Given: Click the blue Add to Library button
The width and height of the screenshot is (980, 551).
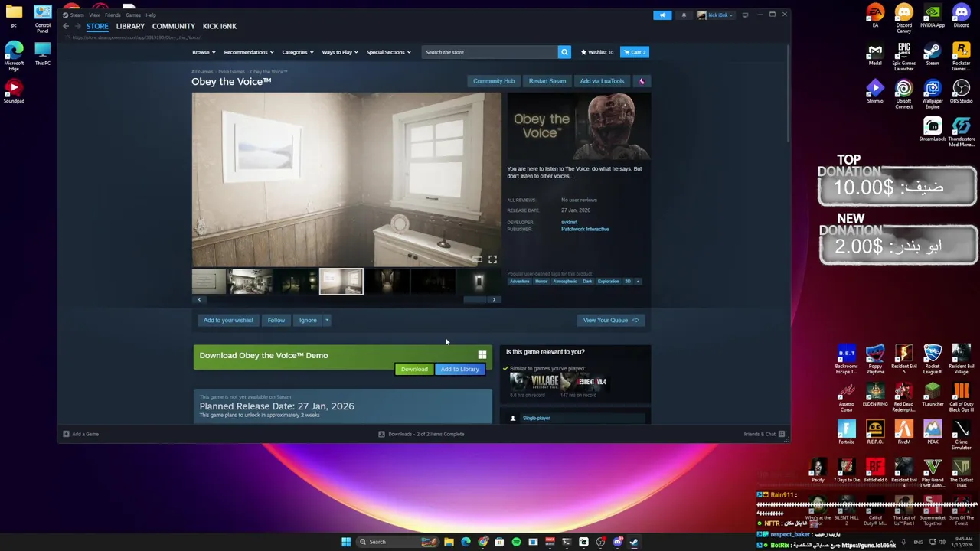Looking at the screenshot, I should 459,369.
